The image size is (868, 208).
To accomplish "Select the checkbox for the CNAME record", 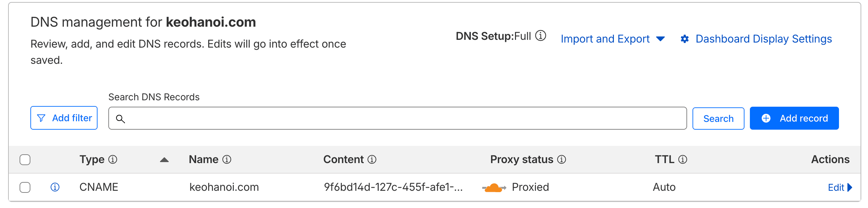I will 25,187.
